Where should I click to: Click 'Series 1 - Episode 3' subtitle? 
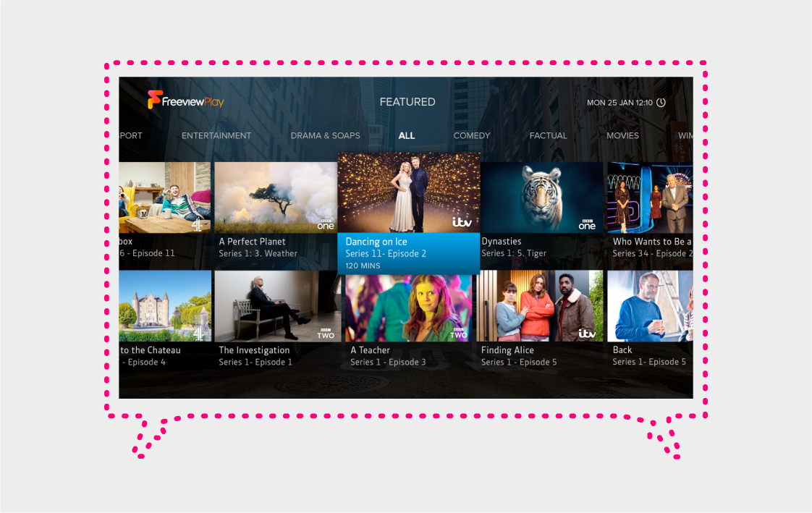point(388,362)
